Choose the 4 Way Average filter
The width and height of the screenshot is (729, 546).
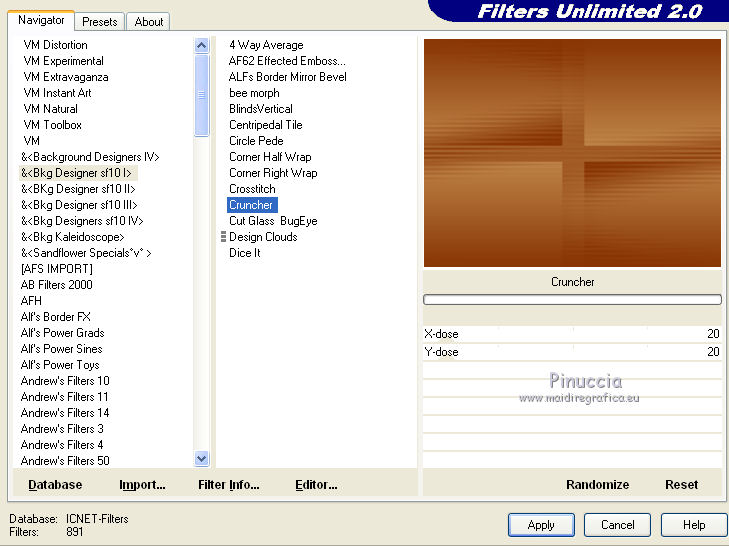[266, 45]
